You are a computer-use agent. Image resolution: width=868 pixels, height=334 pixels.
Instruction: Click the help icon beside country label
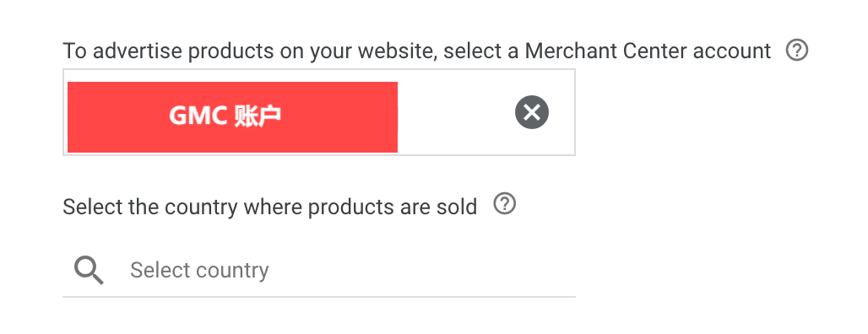(x=504, y=204)
